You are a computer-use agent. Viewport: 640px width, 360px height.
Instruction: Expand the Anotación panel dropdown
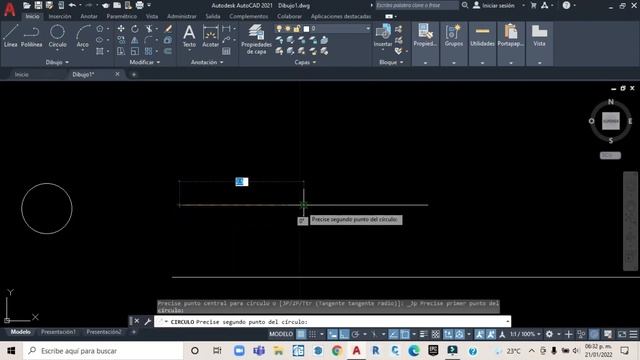click(x=207, y=62)
